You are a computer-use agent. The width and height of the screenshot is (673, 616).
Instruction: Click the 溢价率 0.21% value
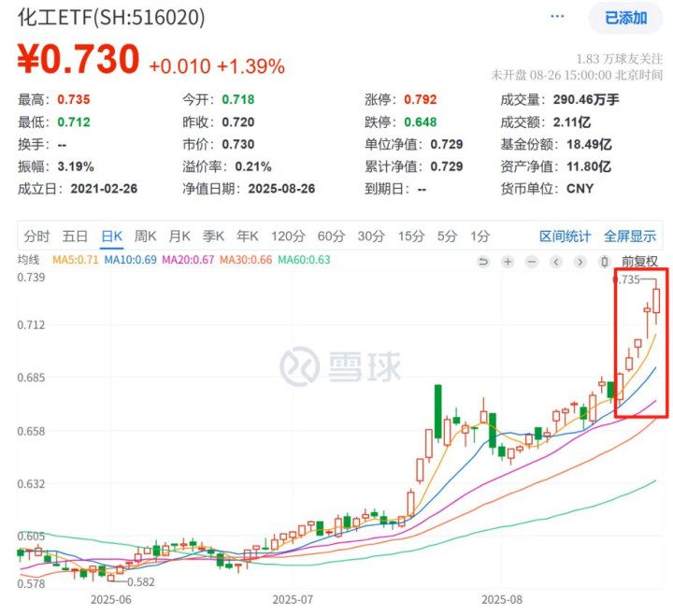[253, 166]
